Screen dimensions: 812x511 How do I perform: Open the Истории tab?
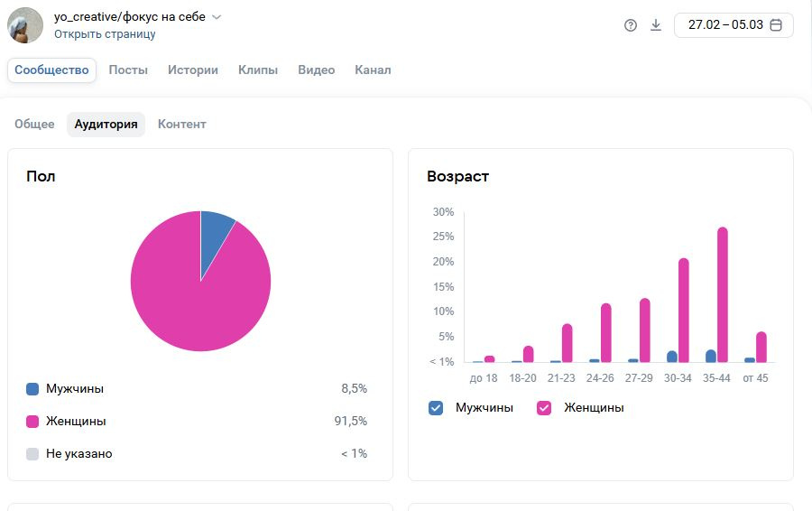[x=193, y=70]
